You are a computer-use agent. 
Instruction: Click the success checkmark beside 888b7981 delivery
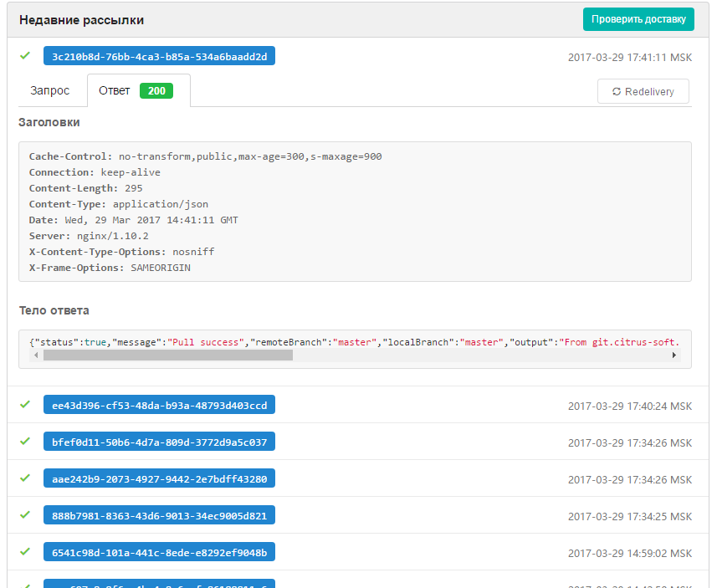[x=25, y=515]
